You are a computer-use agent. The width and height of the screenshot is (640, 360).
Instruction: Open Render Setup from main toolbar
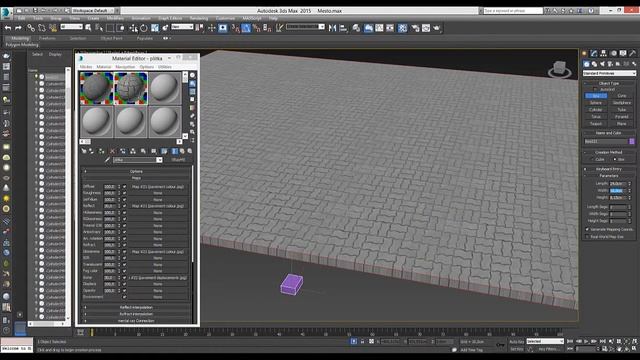pyautogui.click(x=415, y=28)
